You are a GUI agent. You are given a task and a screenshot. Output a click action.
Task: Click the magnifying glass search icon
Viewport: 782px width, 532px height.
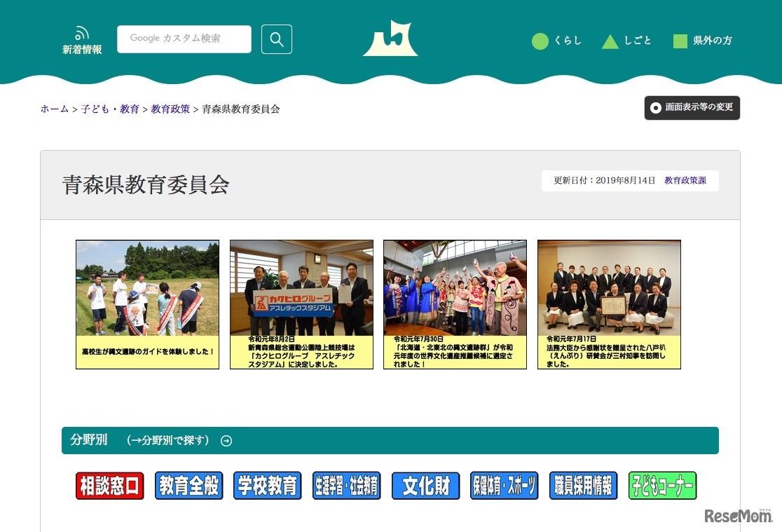click(276, 39)
